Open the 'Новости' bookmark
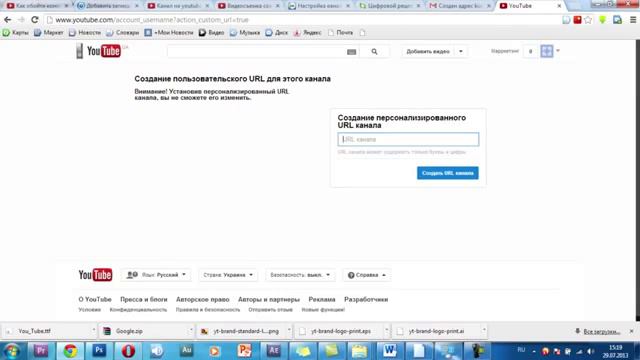This screenshot has height=360, width=640. tap(85, 33)
